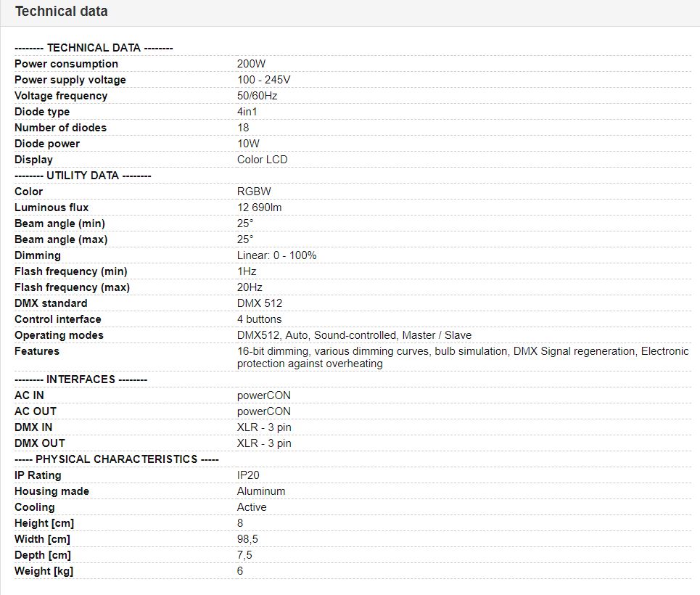The height and width of the screenshot is (595, 700).
Task: Click the '7,5' depth value
Action: 244,556
